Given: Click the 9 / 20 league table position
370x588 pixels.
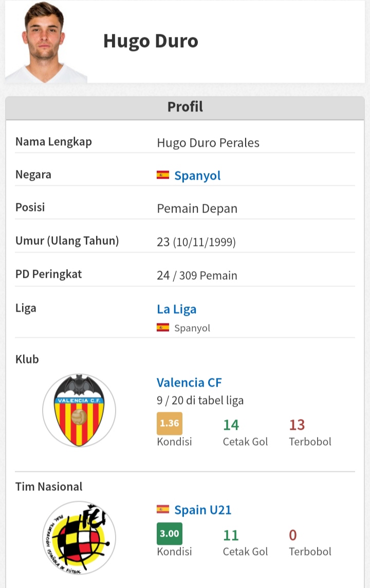Looking at the screenshot, I should coord(194,401).
